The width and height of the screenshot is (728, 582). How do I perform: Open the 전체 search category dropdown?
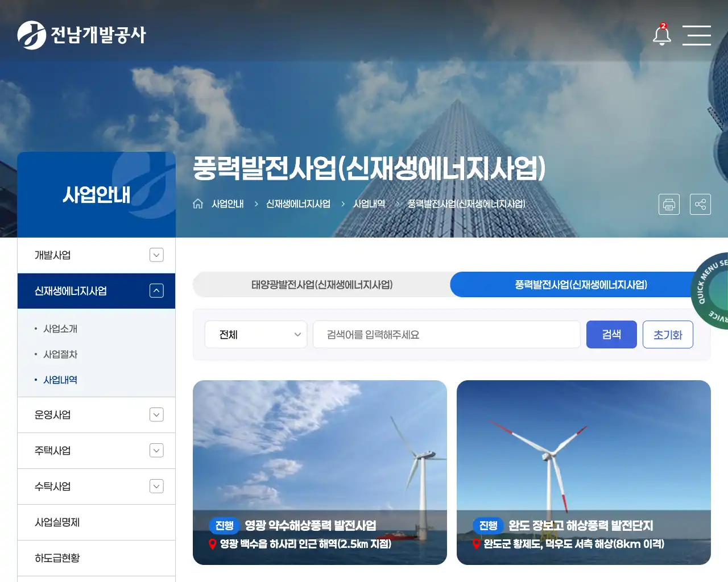click(256, 335)
